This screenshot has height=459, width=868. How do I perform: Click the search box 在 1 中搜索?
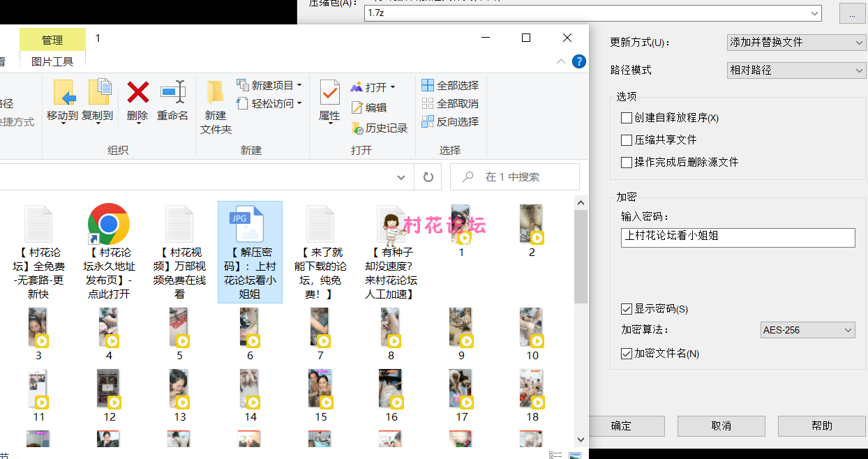pyautogui.click(x=515, y=177)
